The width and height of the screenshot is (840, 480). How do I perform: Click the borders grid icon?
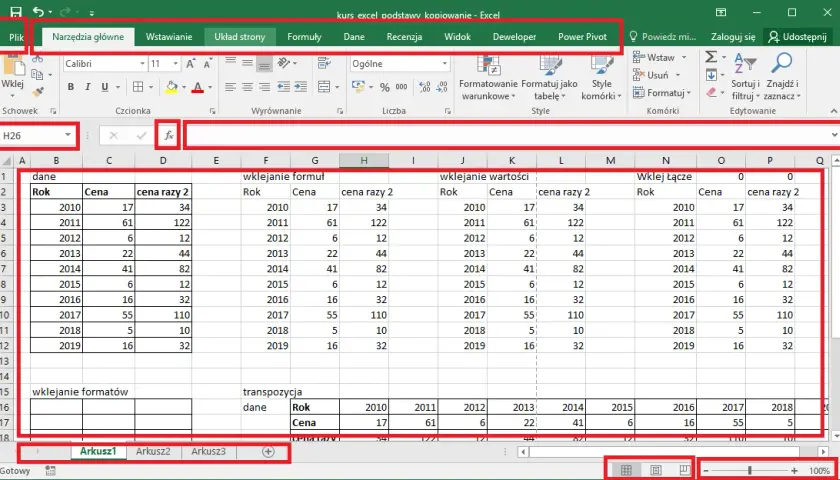pos(138,87)
